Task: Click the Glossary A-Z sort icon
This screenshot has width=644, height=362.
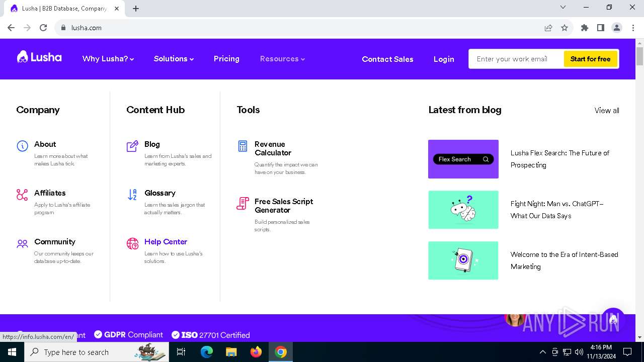Action: (132, 195)
